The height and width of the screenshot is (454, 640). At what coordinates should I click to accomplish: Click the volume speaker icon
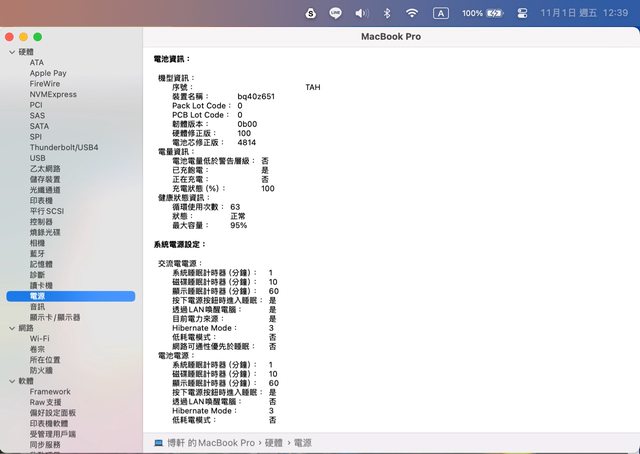(x=361, y=13)
